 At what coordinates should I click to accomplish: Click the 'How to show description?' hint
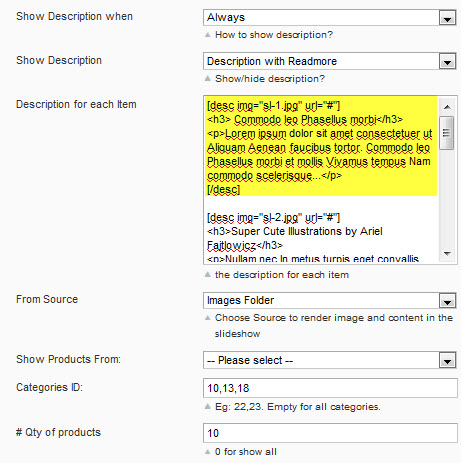[x=274, y=35]
